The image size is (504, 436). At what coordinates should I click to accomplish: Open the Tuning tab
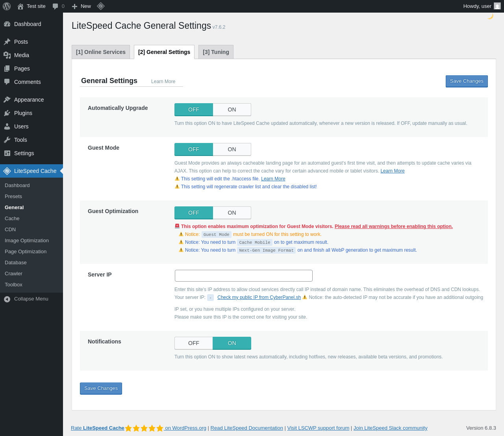pyautogui.click(x=216, y=52)
